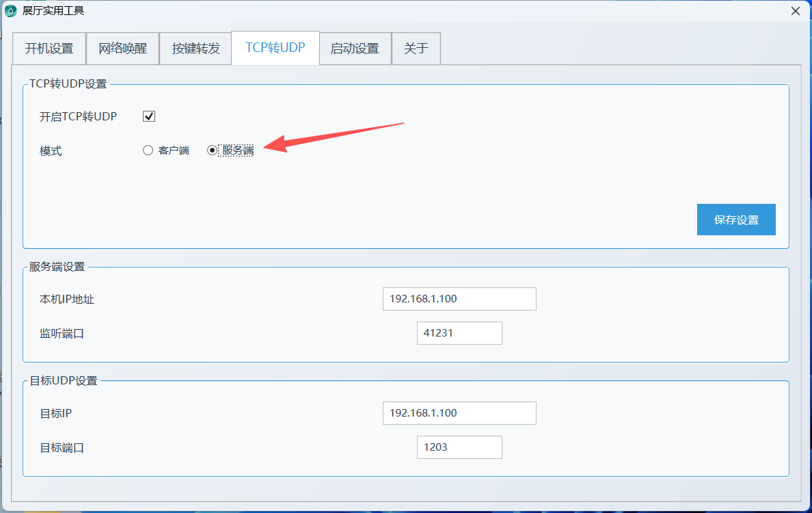Go to the 按键转发 tab
The width and height of the screenshot is (812, 513).
tap(196, 49)
